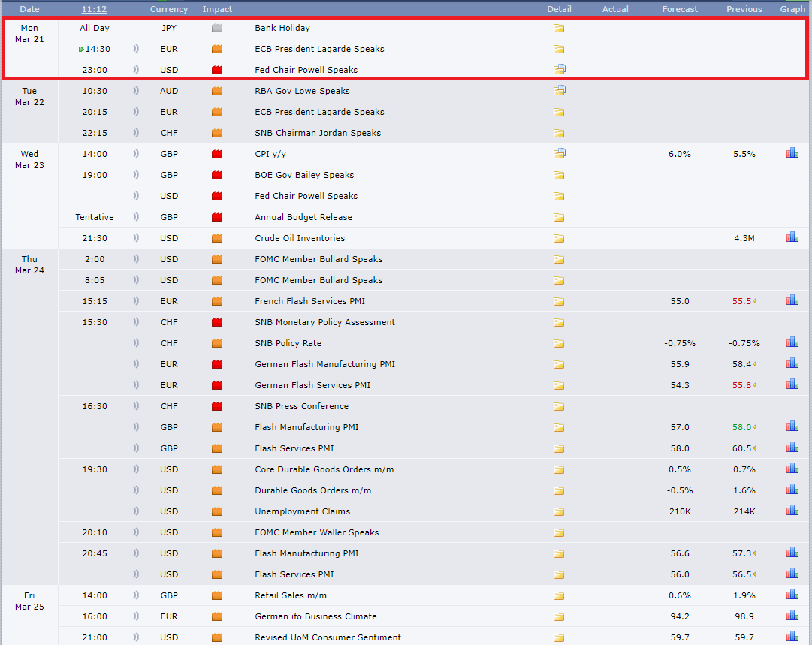The height and width of the screenshot is (645, 812).
Task: Toggle alert bell for Fed Chair Powell 23:00
Action: point(136,69)
